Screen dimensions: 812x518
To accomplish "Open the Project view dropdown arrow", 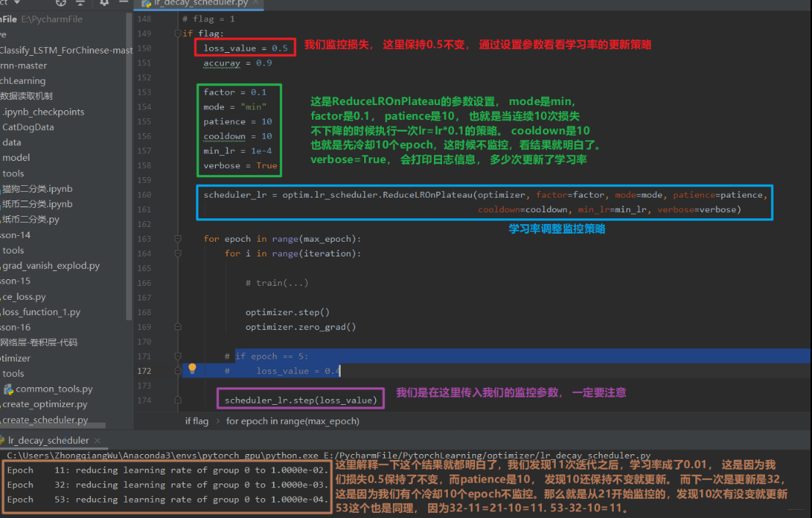I will 17,3.
